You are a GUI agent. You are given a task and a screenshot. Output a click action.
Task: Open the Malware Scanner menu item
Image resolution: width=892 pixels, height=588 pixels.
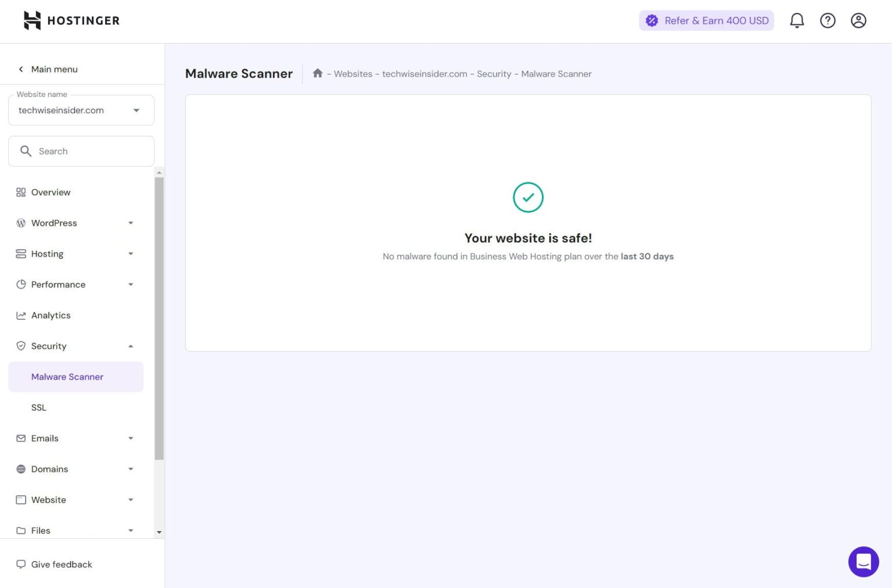point(67,377)
